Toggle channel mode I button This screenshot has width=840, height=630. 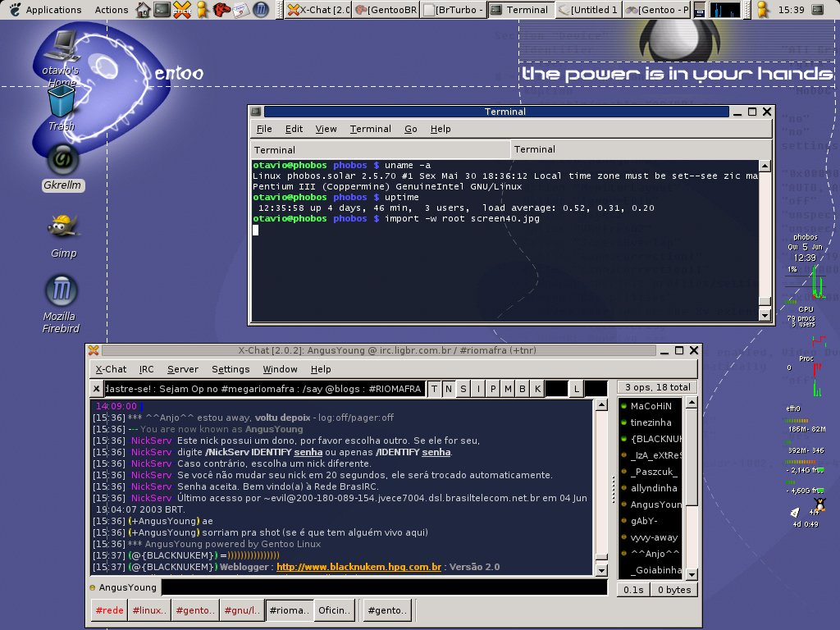(x=478, y=389)
